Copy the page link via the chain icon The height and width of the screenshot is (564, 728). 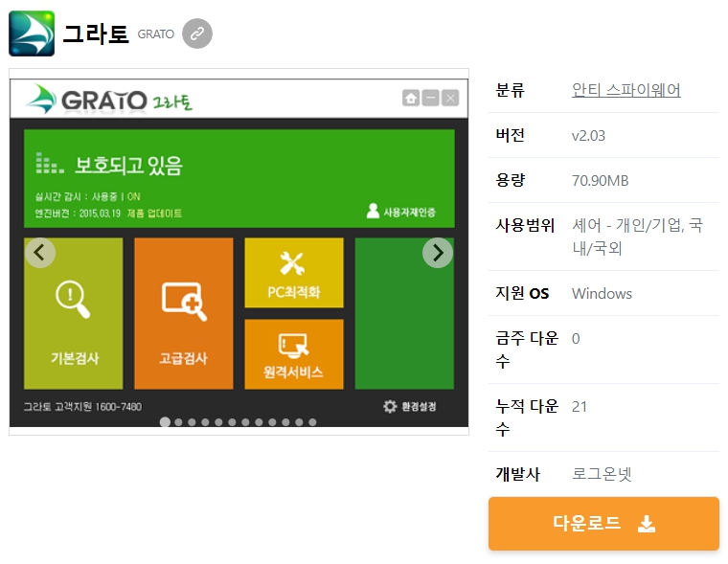click(x=197, y=34)
